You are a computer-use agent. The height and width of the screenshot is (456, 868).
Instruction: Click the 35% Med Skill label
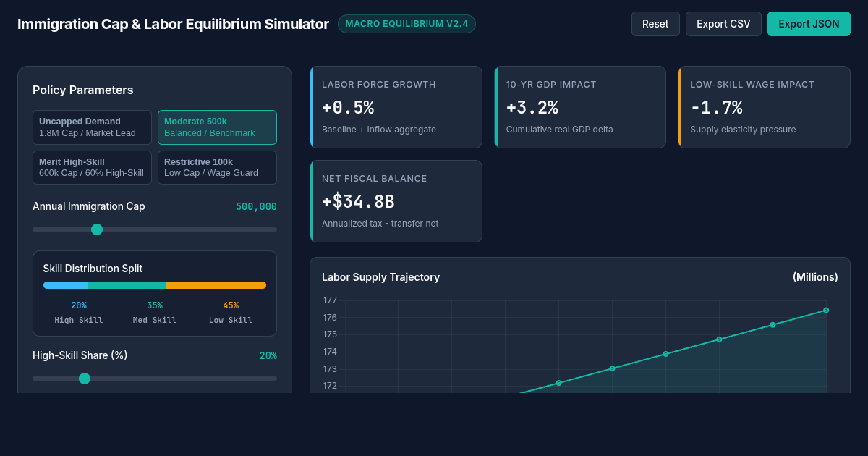pos(155,305)
